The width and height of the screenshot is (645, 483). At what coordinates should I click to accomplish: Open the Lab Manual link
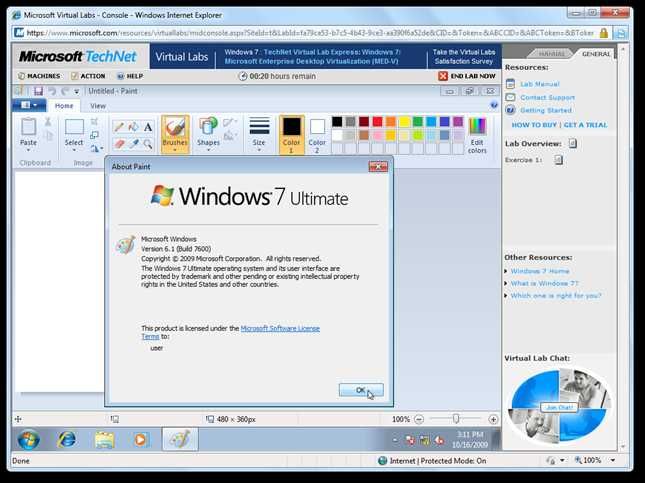[x=539, y=84]
